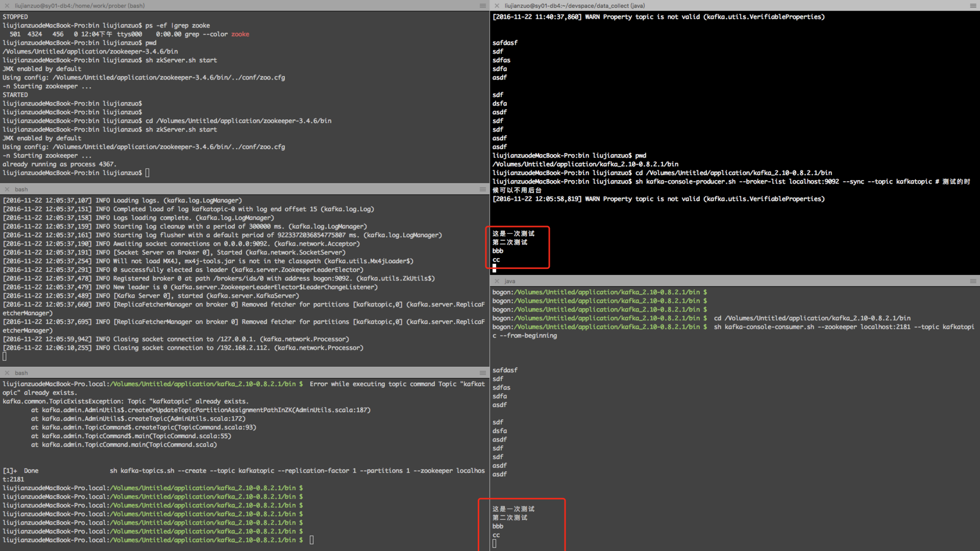This screenshot has height=551, width=980.
Task: Click the 'Will not load MX4J' log line
Action: pyautogui.click(x=208, y=261)
